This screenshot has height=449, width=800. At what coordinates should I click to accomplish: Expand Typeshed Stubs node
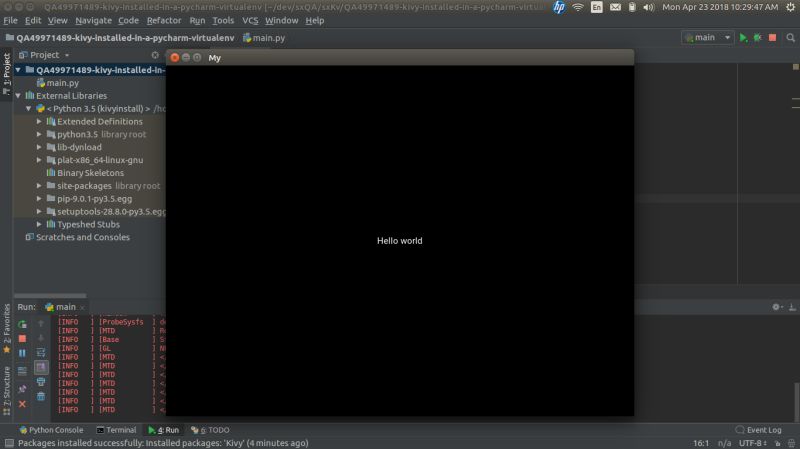point(39,224)
